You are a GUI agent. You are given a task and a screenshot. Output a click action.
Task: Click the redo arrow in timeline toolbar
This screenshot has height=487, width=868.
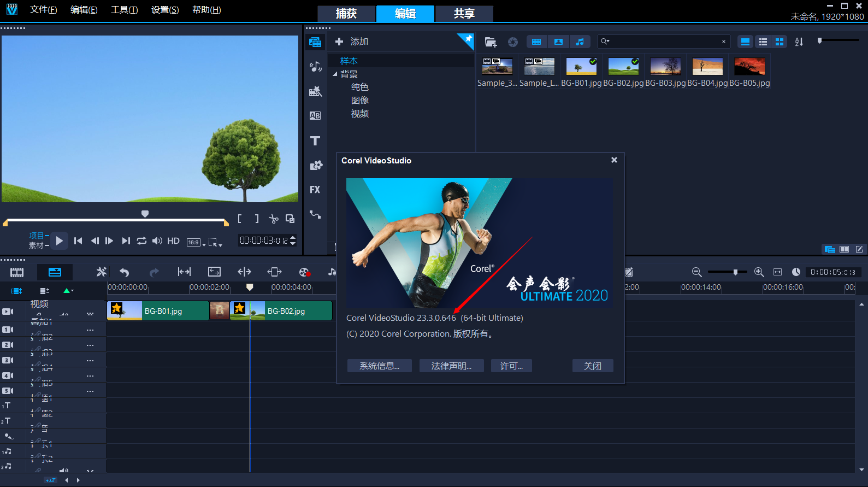pos(154,272)
